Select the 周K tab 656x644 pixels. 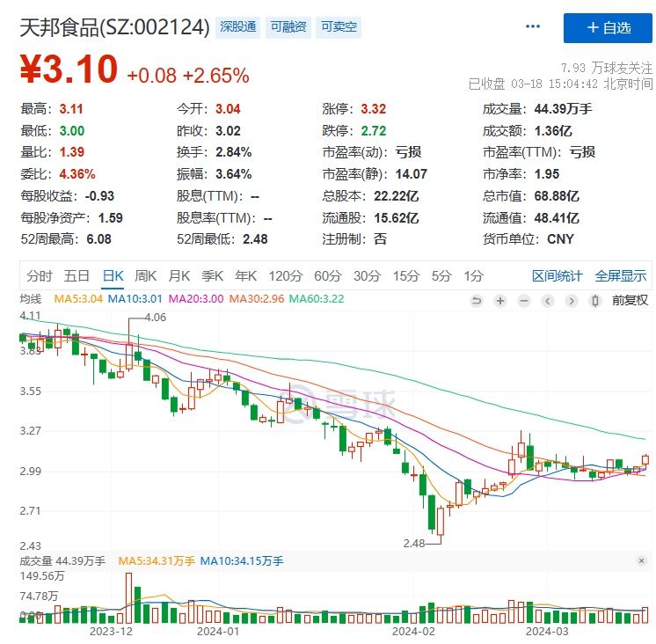click(146, 276)
